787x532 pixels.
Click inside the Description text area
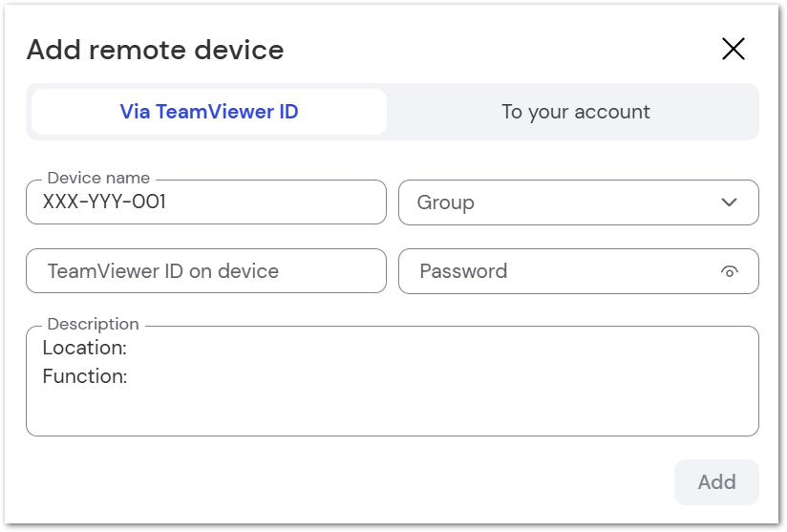(393, 381)
